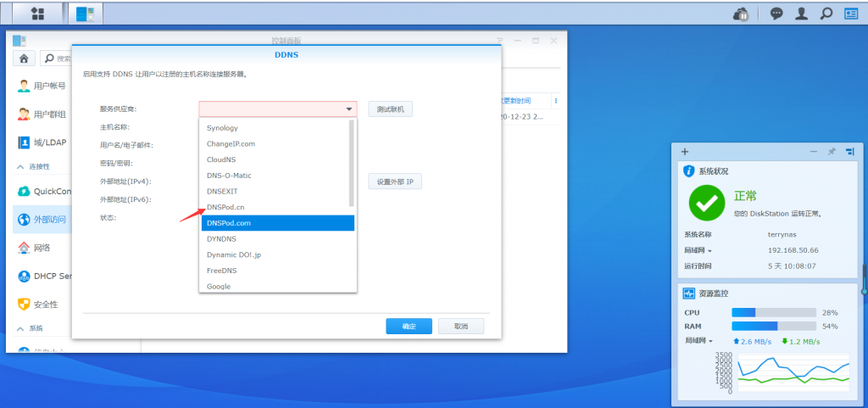Go to Control Panel home icon
Viewport: 868px width, 408px height.
point(24,59)
